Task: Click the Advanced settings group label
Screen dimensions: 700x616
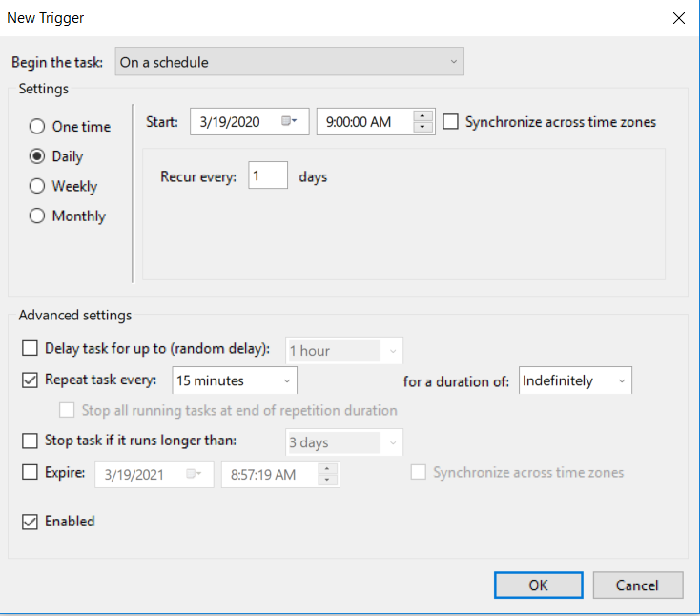Action: 75,315
